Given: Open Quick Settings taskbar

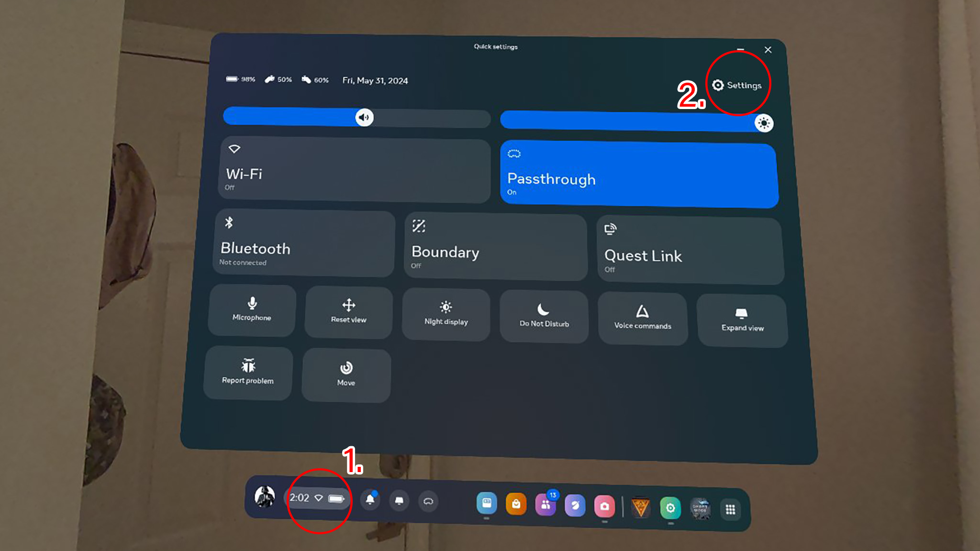Looking at the screenshot, I should [316, 498].
